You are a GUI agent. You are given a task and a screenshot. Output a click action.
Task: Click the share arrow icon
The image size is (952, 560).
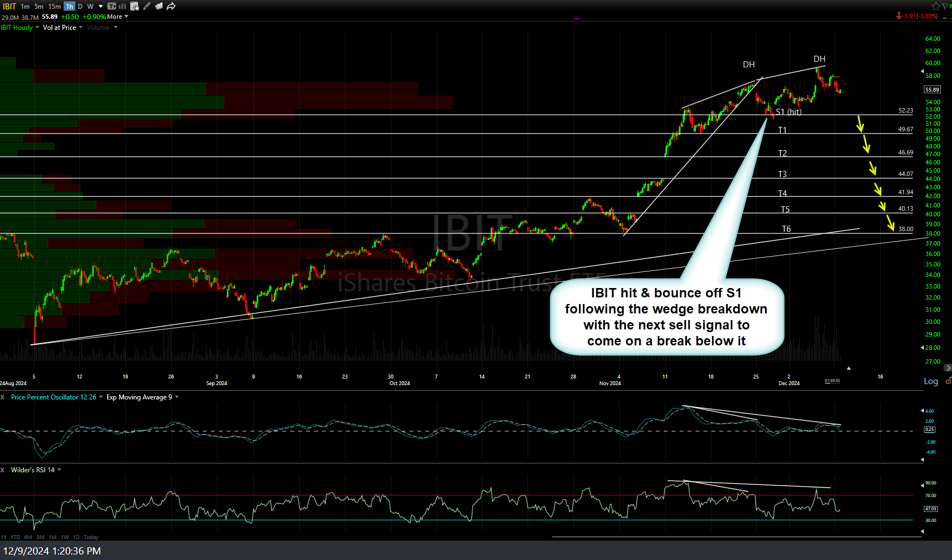[171, 6]
